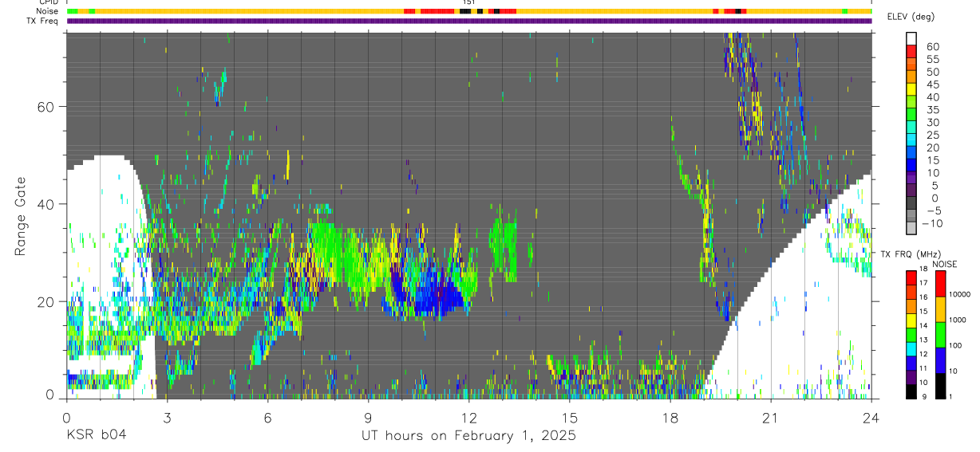The image size is (980, 452).
Task: Click the ELEV scale band between 10 and 15
Action: click(x=911, y=166)
